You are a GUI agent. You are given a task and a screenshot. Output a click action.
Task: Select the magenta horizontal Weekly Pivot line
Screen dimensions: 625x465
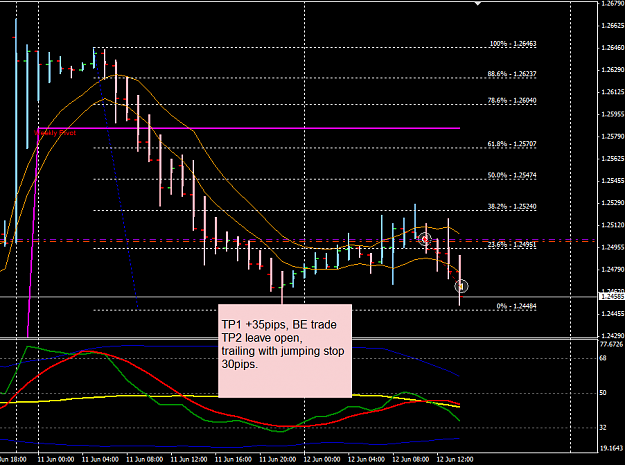point(249,128)
